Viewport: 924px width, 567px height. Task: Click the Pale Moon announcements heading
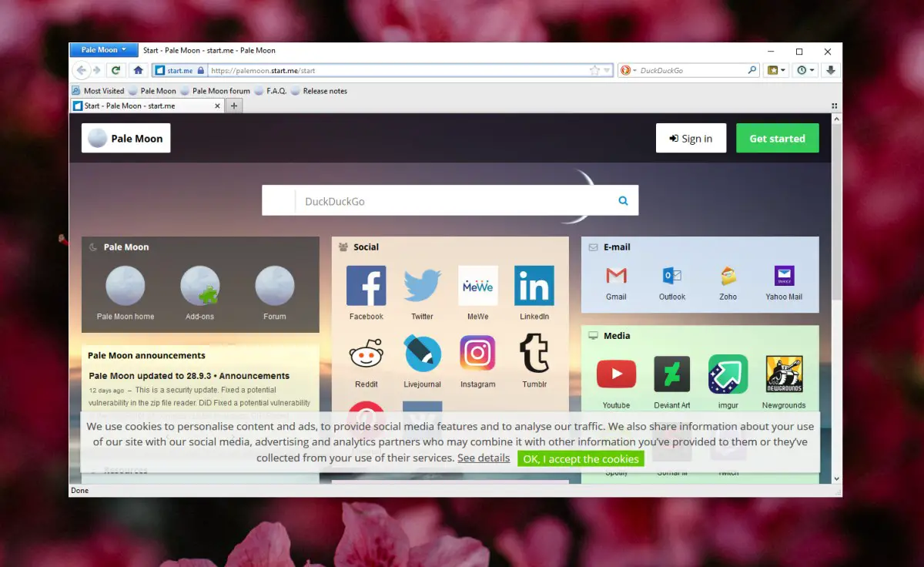click(146, 355)
